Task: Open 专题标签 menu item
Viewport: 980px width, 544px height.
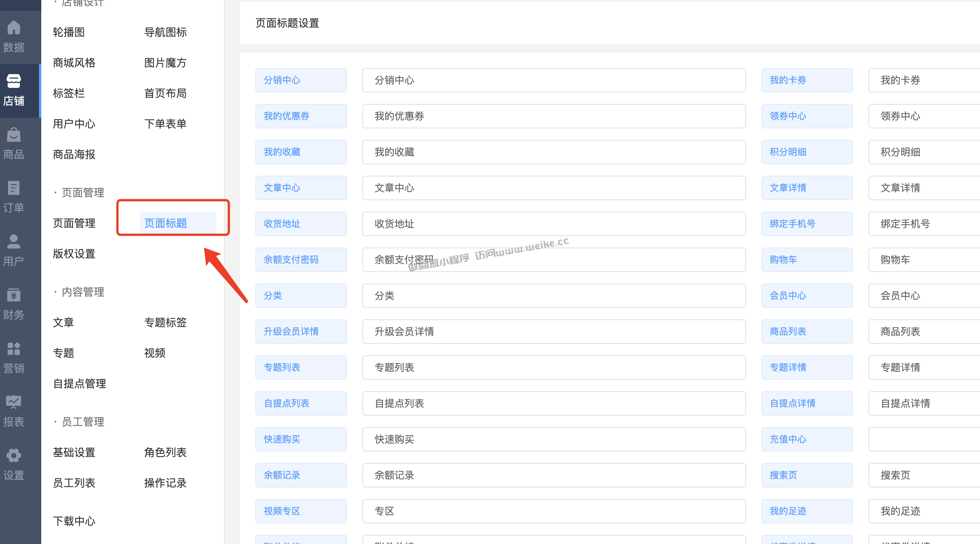Action: click(x=165, y=322)
